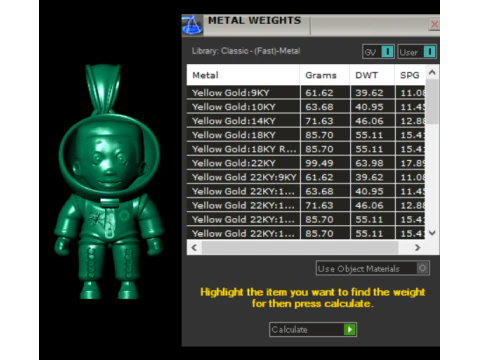Viewport: 480px width, 360px height.
Task: Select the Yellow Gold:14KY row
Action: pyautogui.click(x=306, y=121)
